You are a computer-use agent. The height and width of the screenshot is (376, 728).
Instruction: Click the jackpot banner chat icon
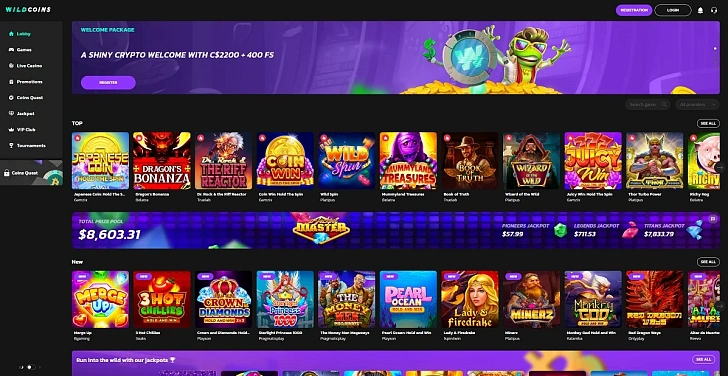(x=713, y=219)
